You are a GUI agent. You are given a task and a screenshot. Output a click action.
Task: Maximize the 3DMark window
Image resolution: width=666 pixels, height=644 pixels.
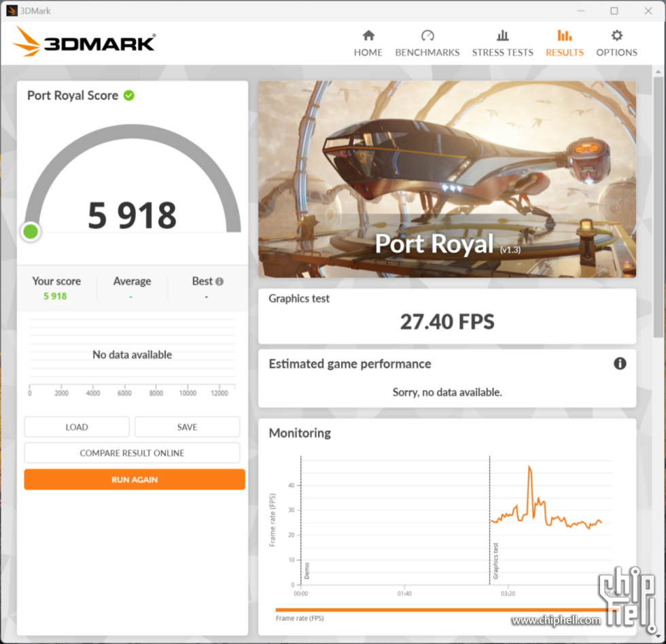[614, 11]
